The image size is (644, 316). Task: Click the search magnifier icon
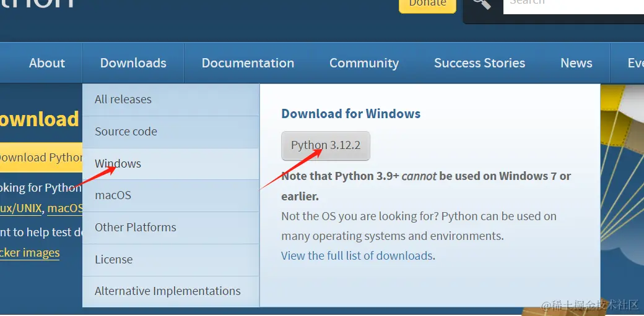tap(482, 3)
